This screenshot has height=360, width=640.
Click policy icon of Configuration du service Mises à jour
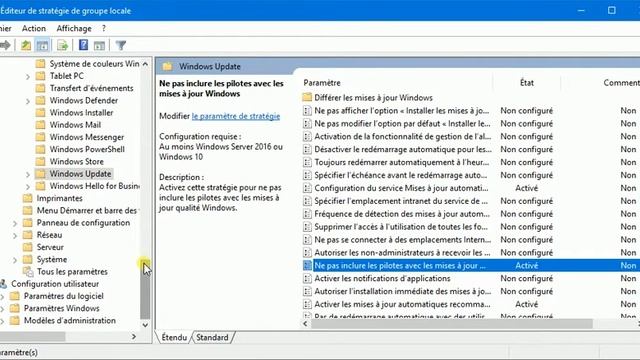point(307,188)
